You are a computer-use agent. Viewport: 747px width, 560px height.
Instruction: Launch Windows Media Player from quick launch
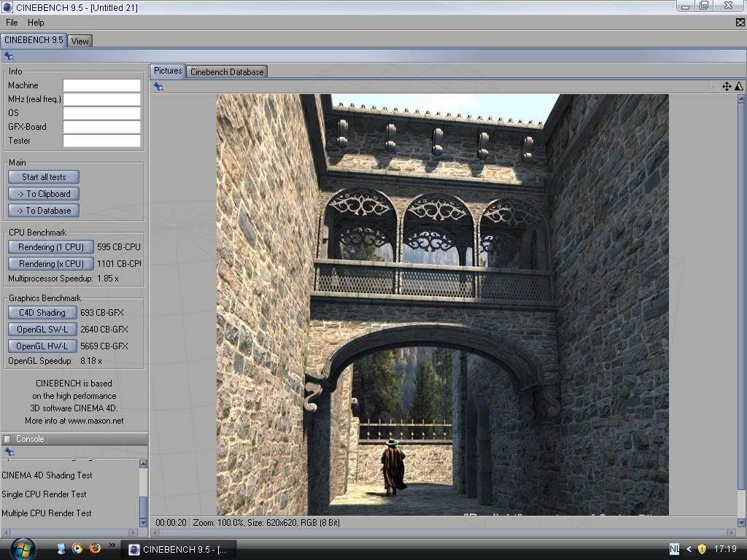(77, 548)
